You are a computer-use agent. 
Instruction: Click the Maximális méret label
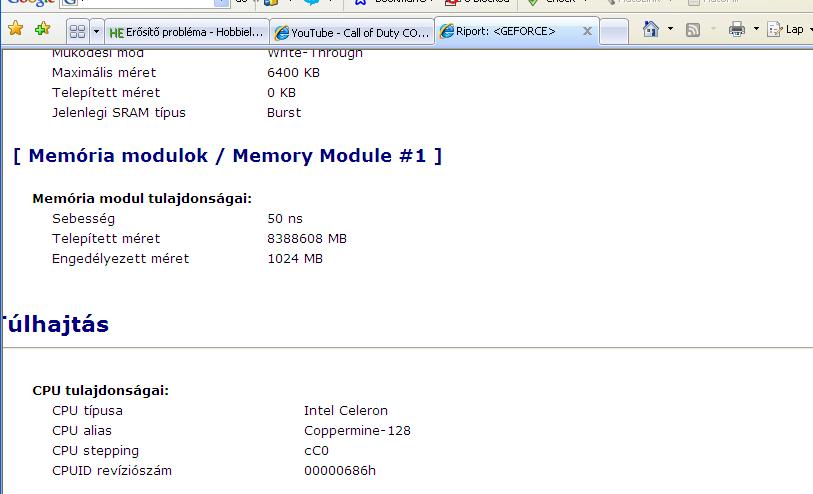(104, 73)
